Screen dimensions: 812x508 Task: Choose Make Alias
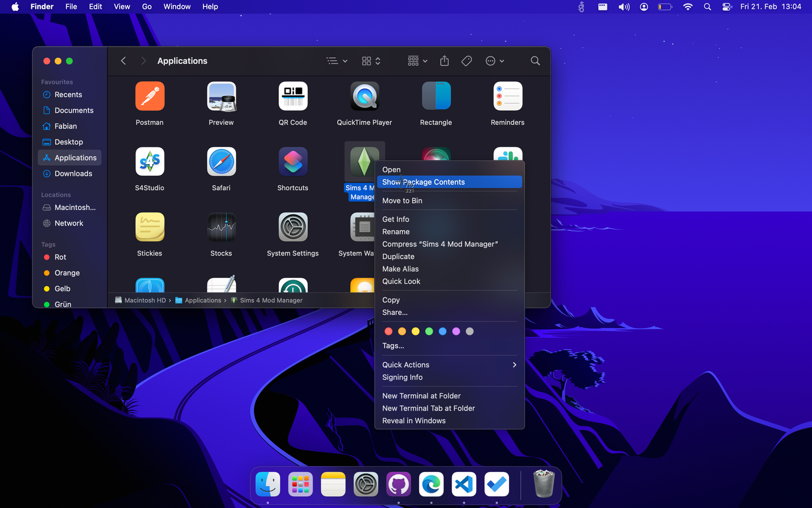(x=449, y=269)
